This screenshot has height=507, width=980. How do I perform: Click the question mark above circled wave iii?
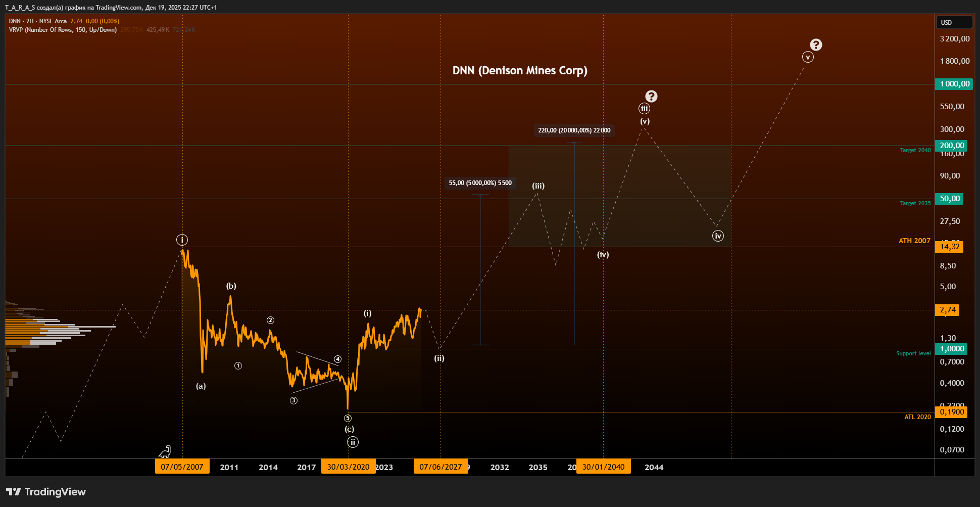[x=651, y=96]
